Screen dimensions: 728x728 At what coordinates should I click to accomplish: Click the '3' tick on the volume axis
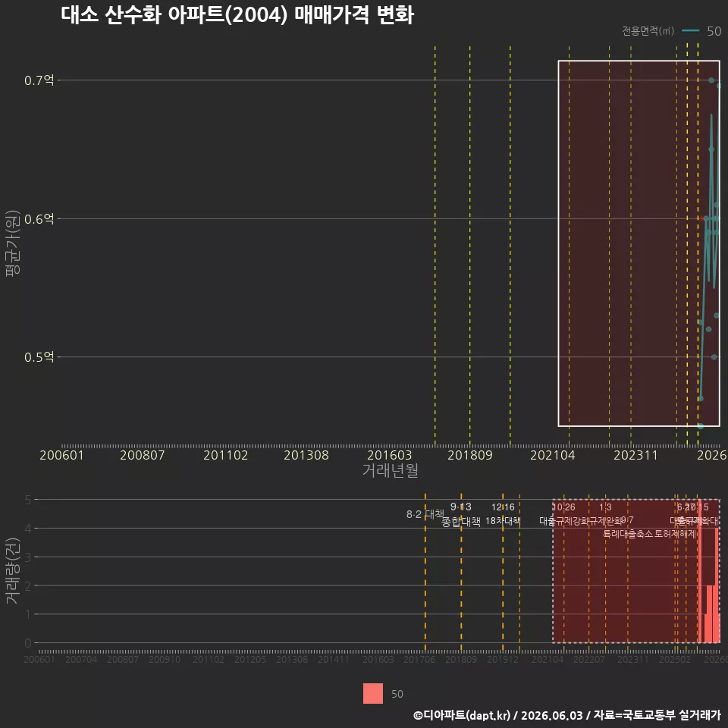pos(28,557)
